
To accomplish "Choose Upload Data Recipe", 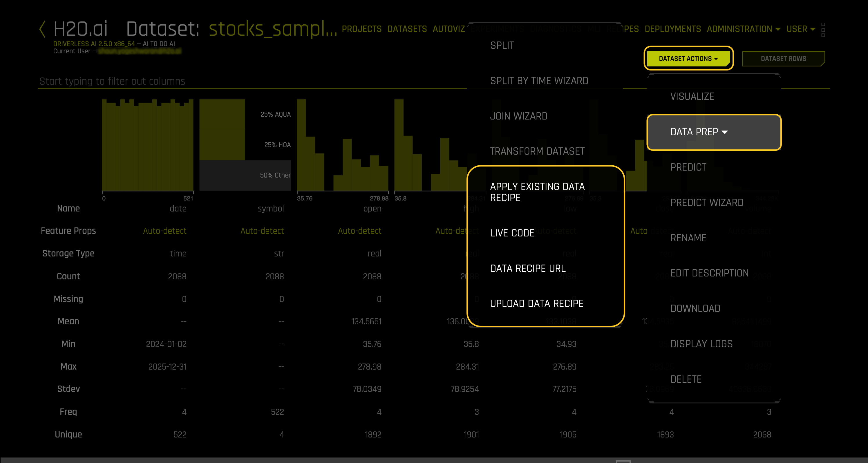I will 536,304.
